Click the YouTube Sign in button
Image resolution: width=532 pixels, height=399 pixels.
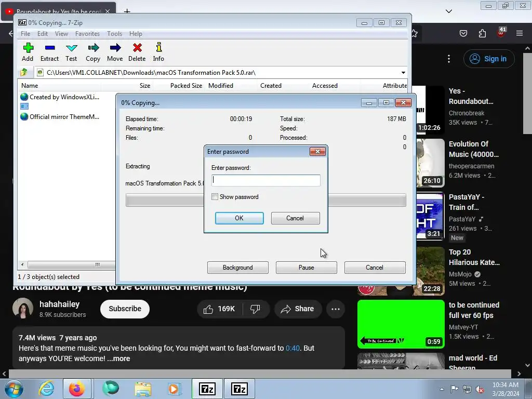pos(489,59)
